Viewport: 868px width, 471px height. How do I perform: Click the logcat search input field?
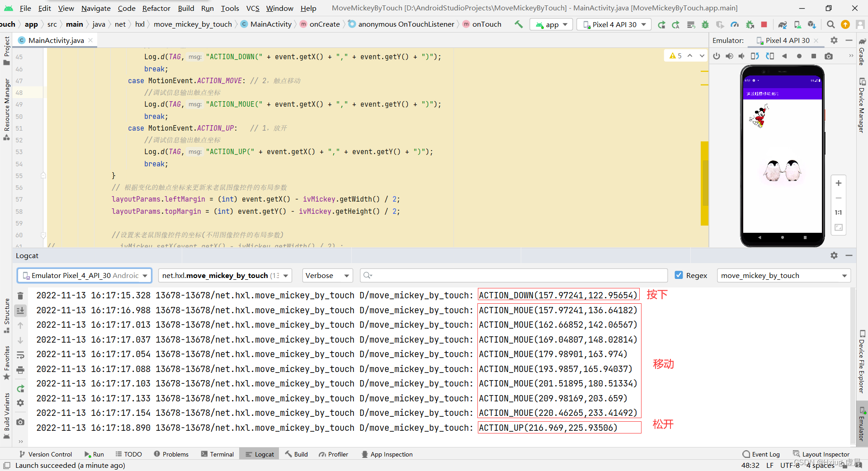click(x=514, y=276)
